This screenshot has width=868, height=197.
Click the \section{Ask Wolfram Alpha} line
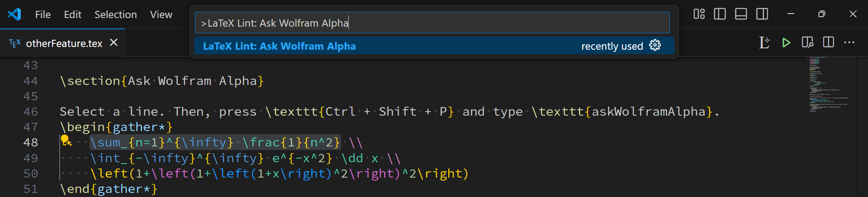pyautogui.click(x=161, y=81)
